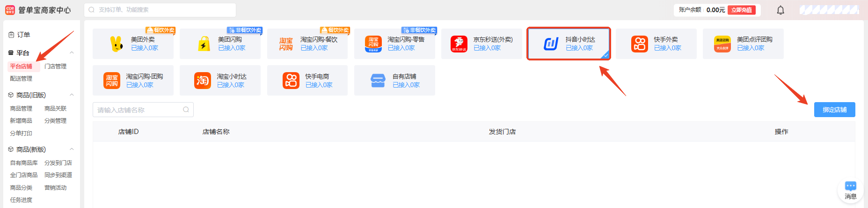868x208 pixels.
Task: Click the 平台 section icon in the sidebar
Action: [11, 53]
